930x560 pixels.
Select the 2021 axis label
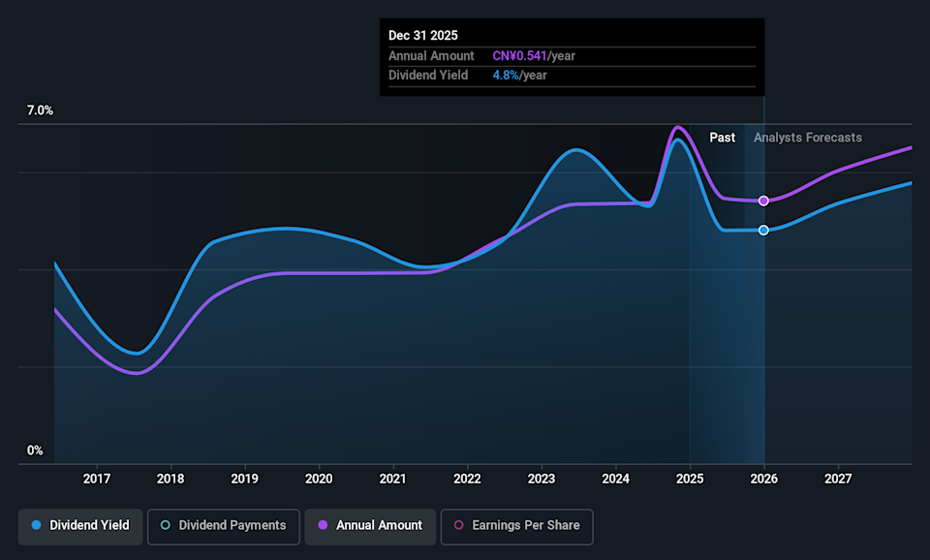392,479
